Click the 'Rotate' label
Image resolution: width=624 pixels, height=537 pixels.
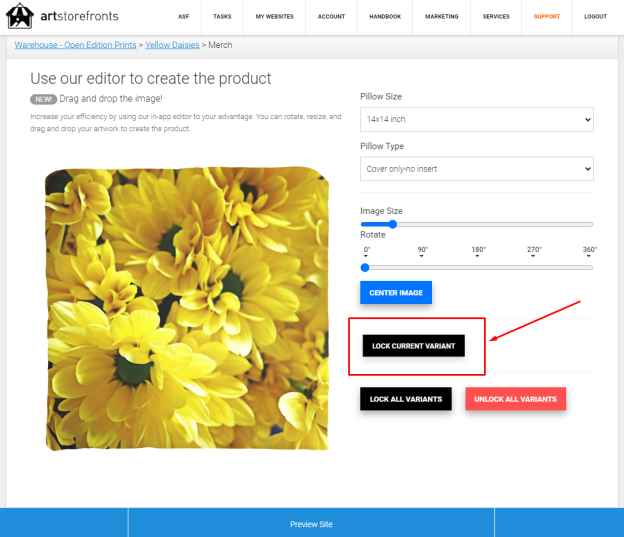(x=373, y=234)
